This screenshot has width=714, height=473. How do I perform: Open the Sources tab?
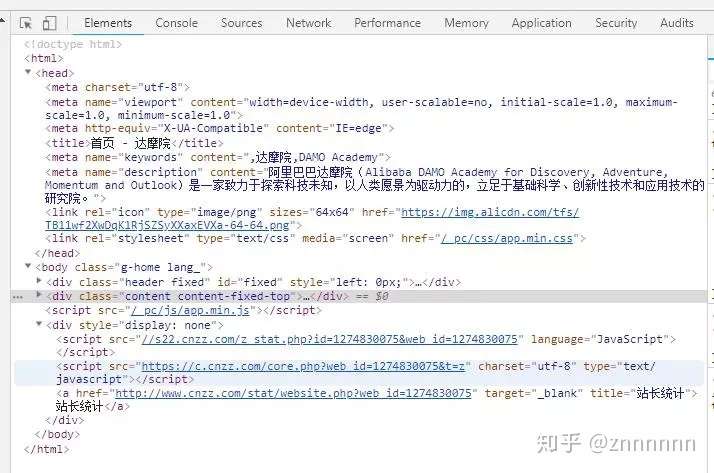tap(241, 23)
